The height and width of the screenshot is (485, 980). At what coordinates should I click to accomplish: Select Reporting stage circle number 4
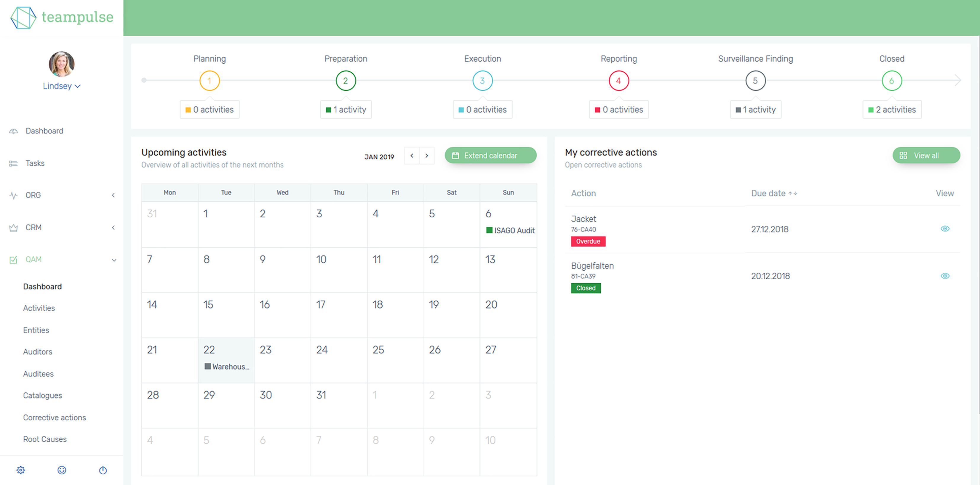point(618,81)
